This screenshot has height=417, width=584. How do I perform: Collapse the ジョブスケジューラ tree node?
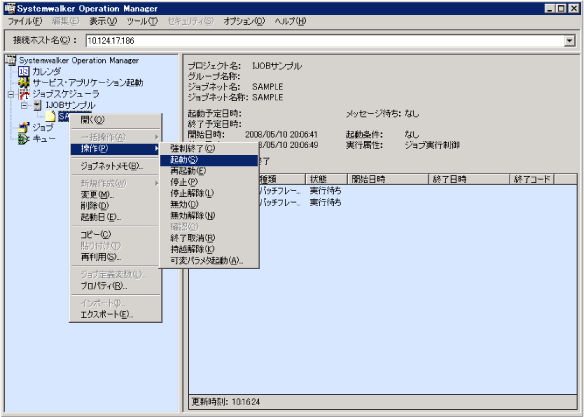point(11,94)
